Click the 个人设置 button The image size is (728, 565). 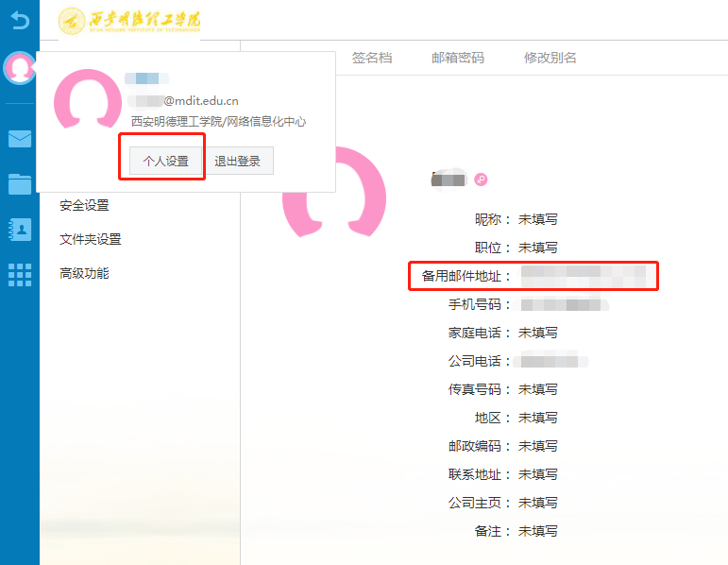click(x=165, y=161)
